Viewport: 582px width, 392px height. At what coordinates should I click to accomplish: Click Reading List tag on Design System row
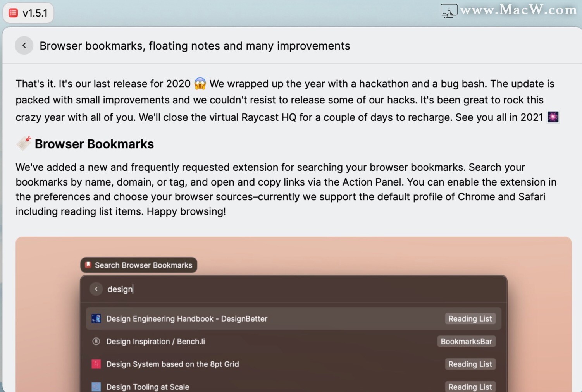(x=470, y=364)
